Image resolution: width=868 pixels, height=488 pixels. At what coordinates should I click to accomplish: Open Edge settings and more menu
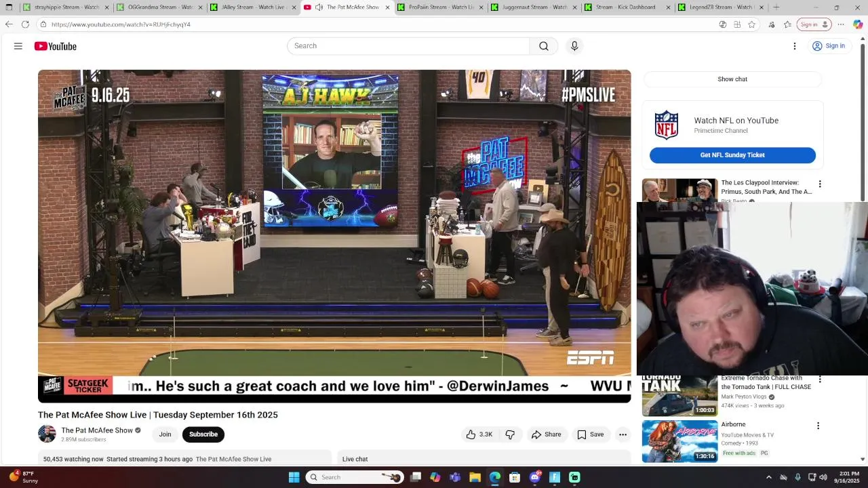tap(841, 24)
